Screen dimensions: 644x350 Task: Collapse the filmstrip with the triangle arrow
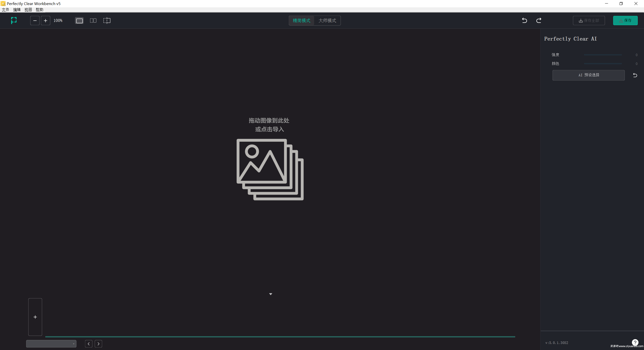coord(271,294)
